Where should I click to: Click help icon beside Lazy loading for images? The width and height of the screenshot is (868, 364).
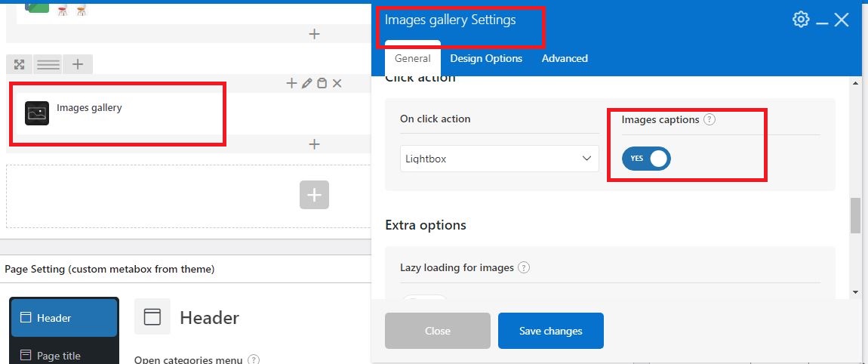tap(524, 267)
